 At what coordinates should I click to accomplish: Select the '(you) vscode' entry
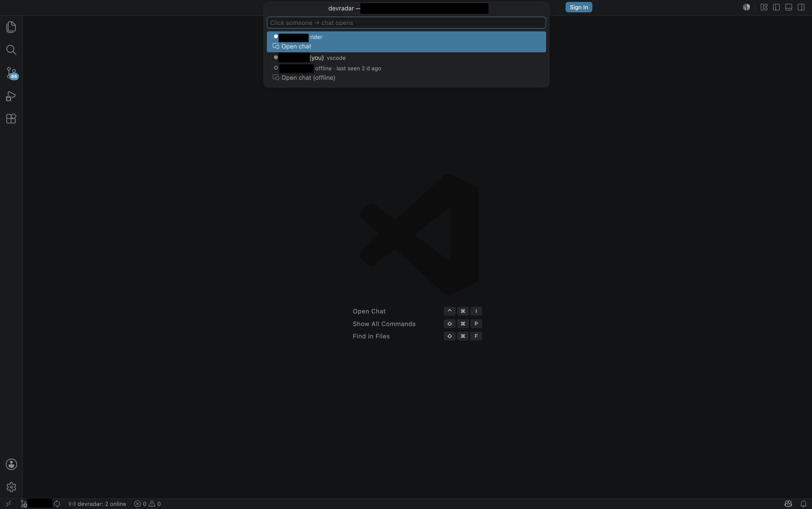(406, 58)
